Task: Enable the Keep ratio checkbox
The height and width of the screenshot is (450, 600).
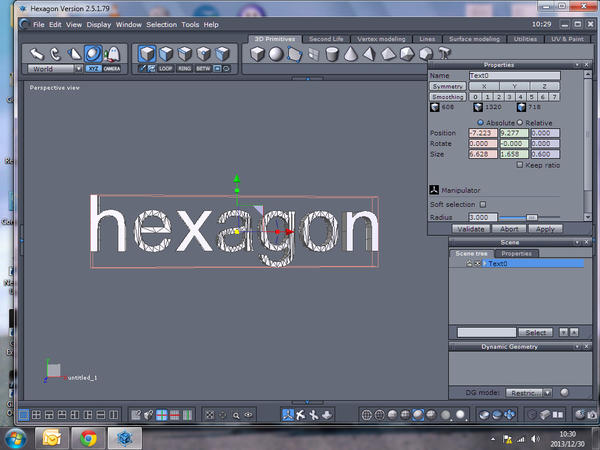Action: click(x=519, y=165)
